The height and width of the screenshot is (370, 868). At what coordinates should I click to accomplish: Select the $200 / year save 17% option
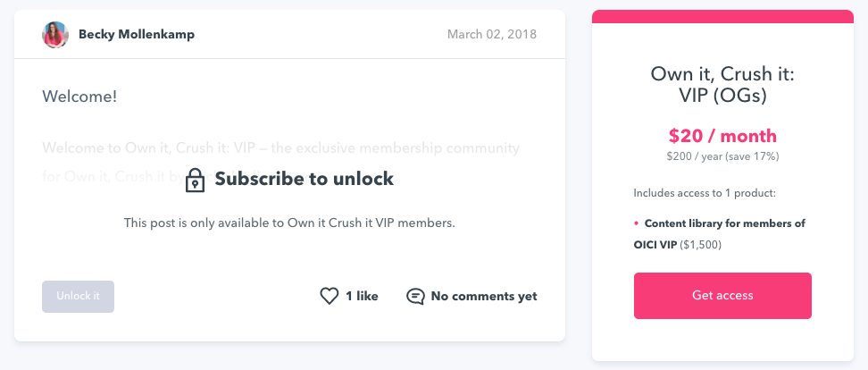(722, 156)
